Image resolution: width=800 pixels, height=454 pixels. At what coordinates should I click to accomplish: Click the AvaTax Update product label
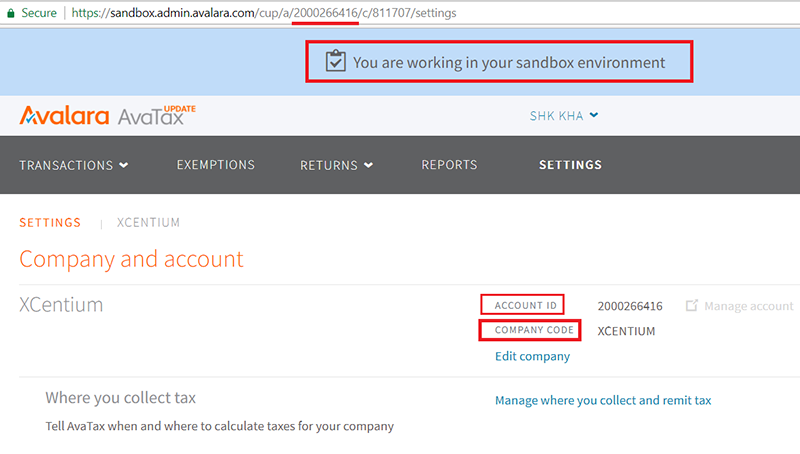[157, 116]
